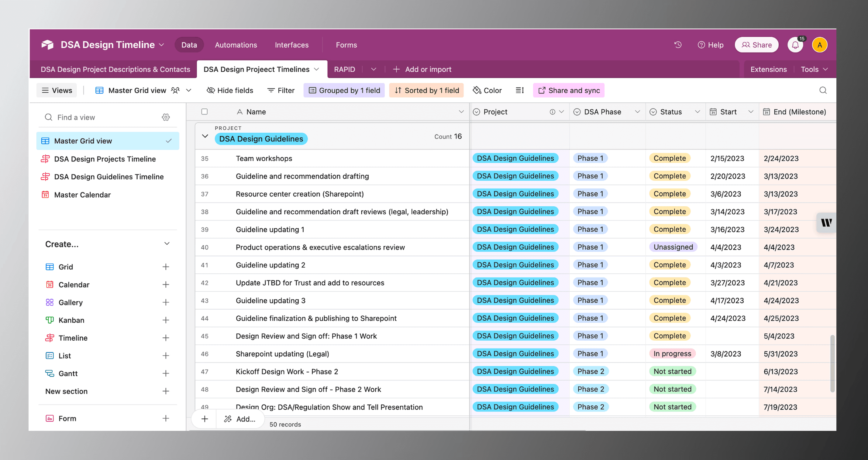Toggle Hide fields eye option
868x460 pixels.
230,90
